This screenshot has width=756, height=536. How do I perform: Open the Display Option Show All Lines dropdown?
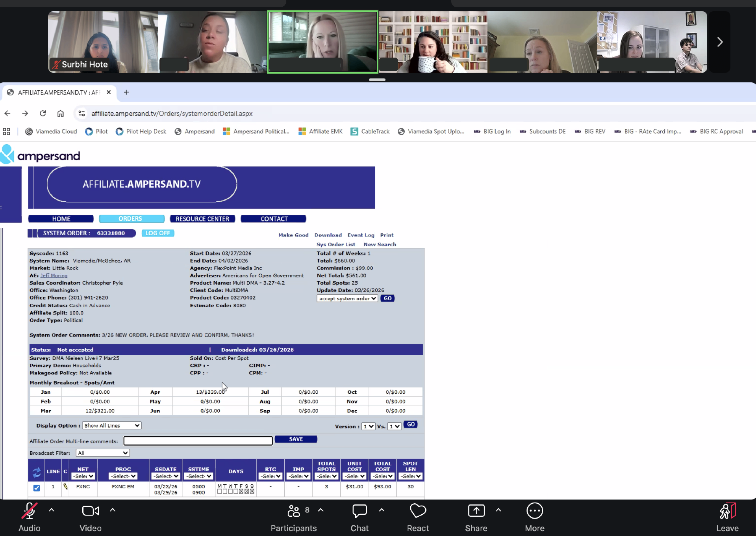[x=112, y=426]
